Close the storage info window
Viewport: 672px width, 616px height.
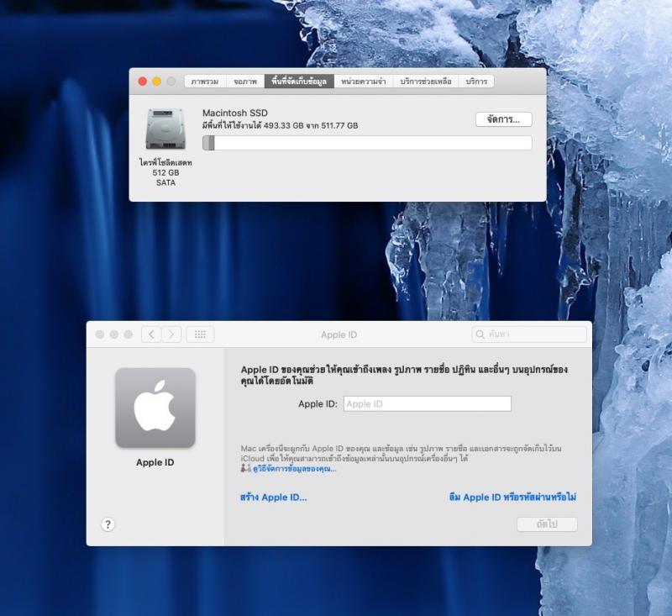tap(142, 82)
